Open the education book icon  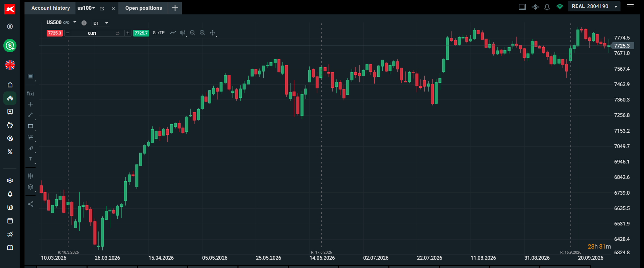(10, 248)
